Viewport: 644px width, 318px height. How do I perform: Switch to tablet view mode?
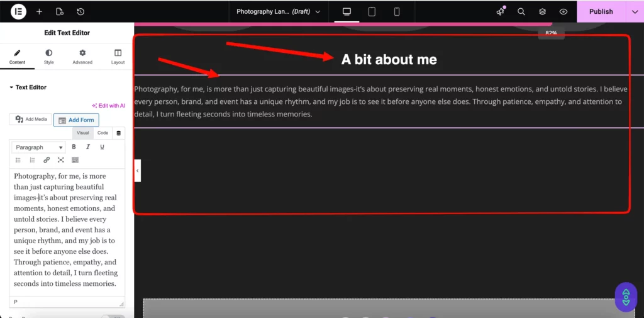coord(372,11)
